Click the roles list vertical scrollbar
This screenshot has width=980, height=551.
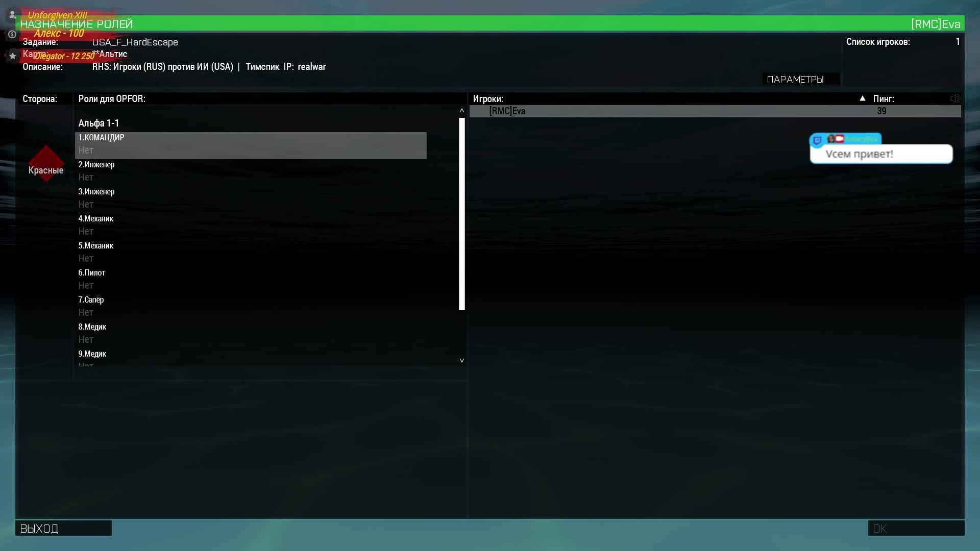pyautogui.click(x=461, y=214)
